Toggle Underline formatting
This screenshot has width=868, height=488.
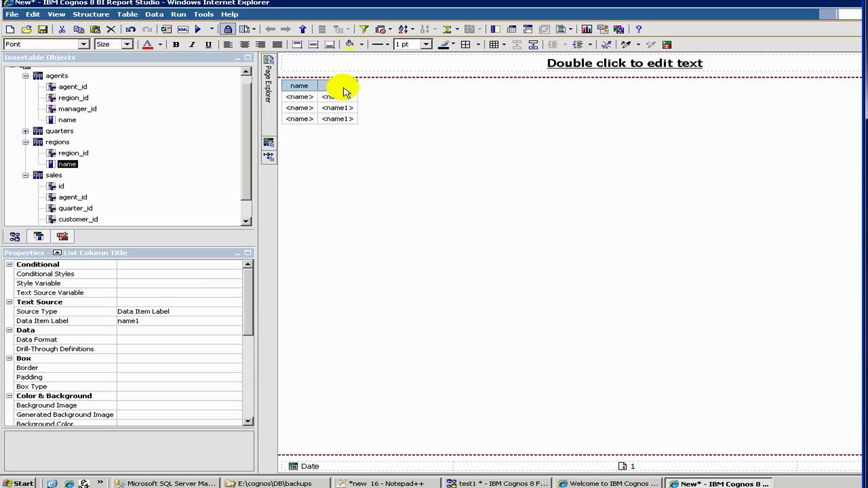click(208, 45)
